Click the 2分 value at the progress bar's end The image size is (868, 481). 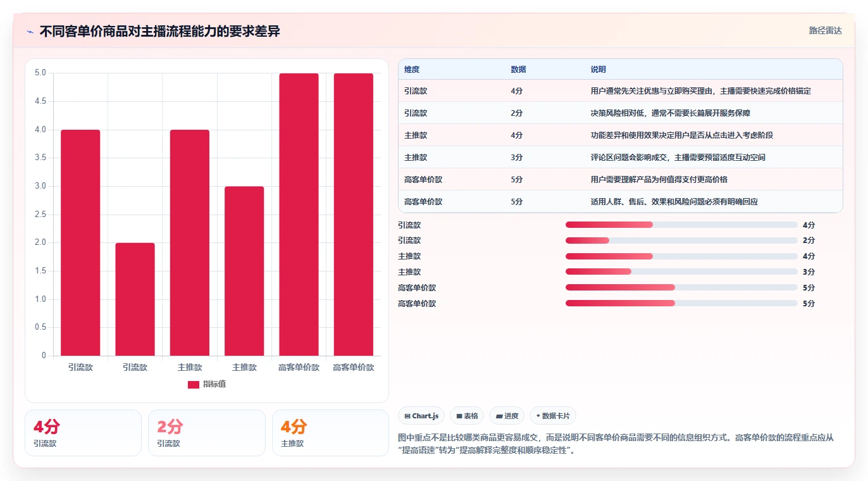click(x=809, y=240)
